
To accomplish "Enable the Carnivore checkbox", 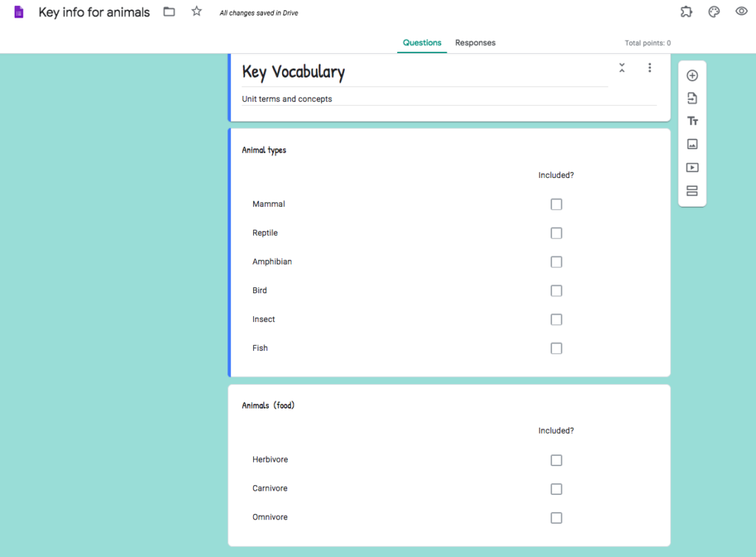I will click(x=556, y=489).
